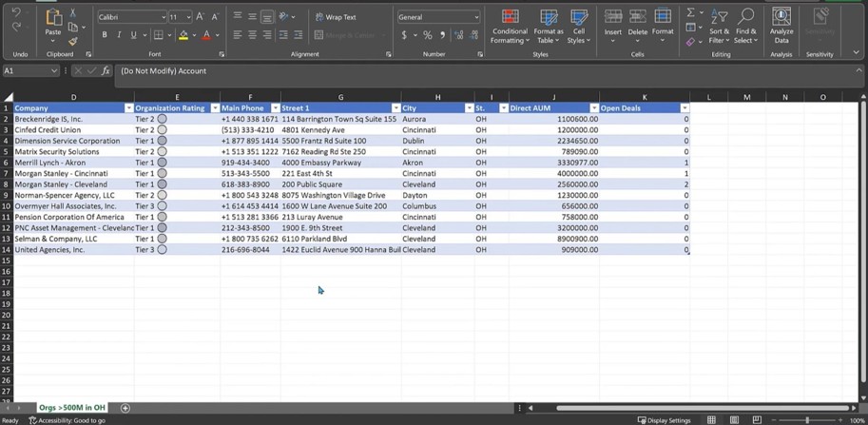Decrease font size with smaller A
This screenshot has width=868, height=425.
coord(215,17)
